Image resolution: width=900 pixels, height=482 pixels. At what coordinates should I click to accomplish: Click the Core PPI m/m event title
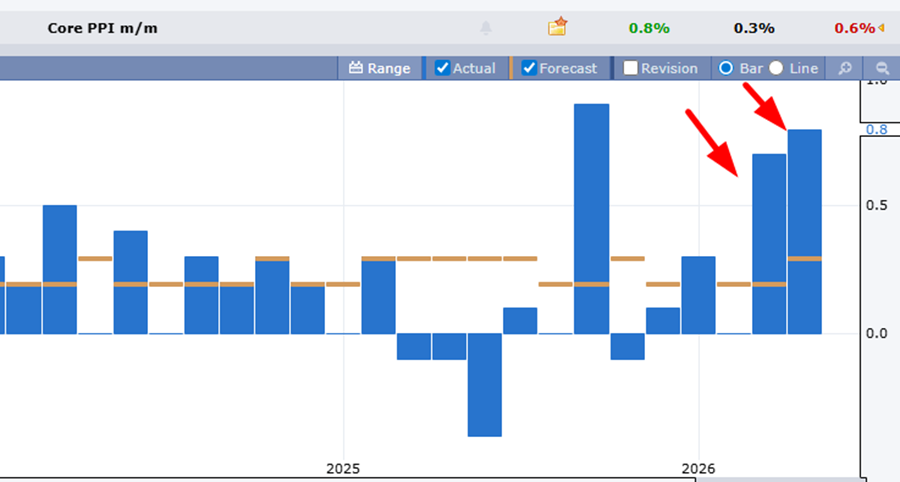pyautogui.click(x=102, y=28)
